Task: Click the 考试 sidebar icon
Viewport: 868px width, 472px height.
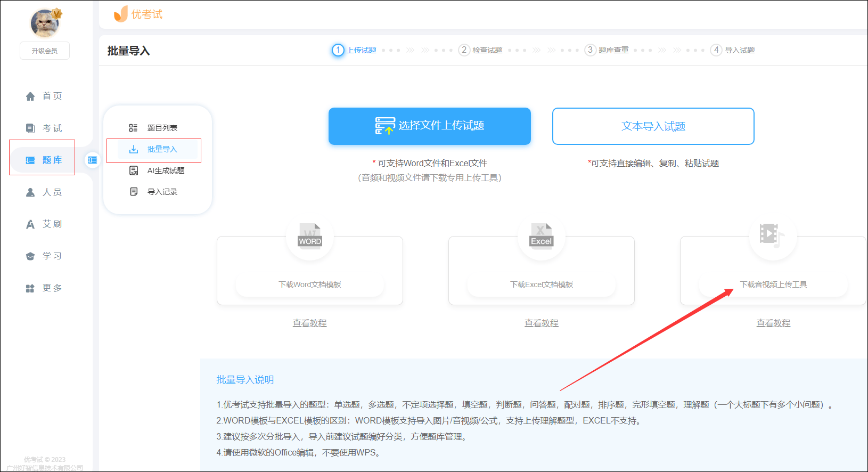Action: pos(30,128)
